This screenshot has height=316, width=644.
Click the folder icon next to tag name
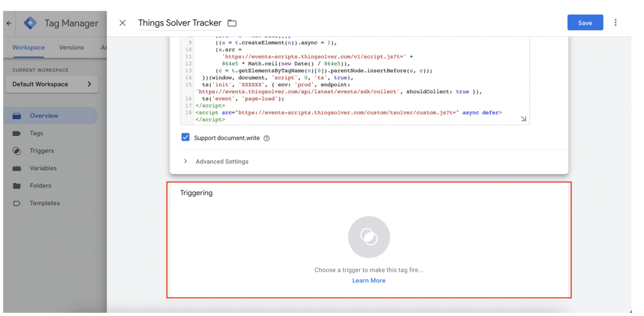232,23
